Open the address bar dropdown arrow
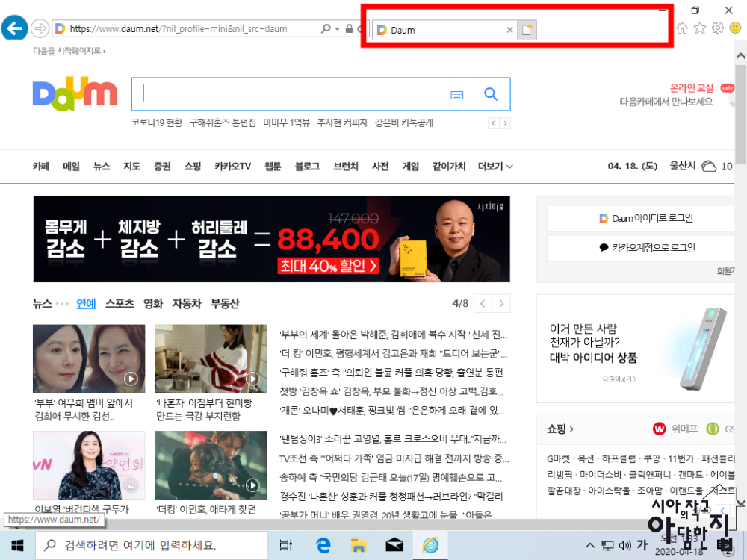 (x=338, y=28)
